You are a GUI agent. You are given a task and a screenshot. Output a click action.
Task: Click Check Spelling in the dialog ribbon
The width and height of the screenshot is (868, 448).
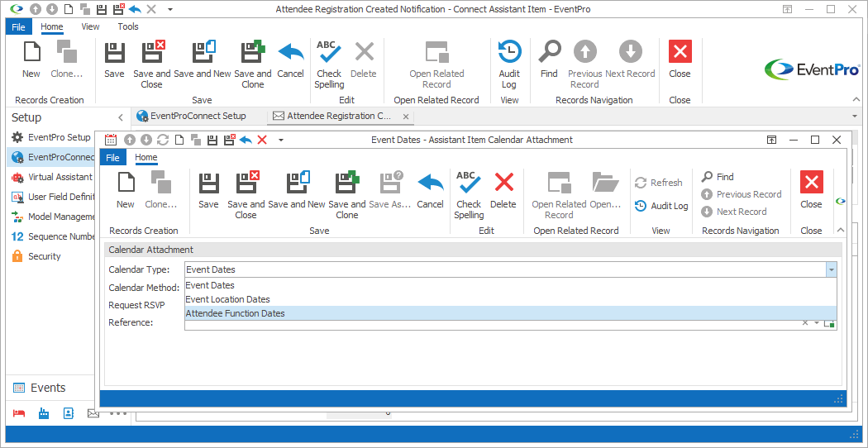(469, 195)
